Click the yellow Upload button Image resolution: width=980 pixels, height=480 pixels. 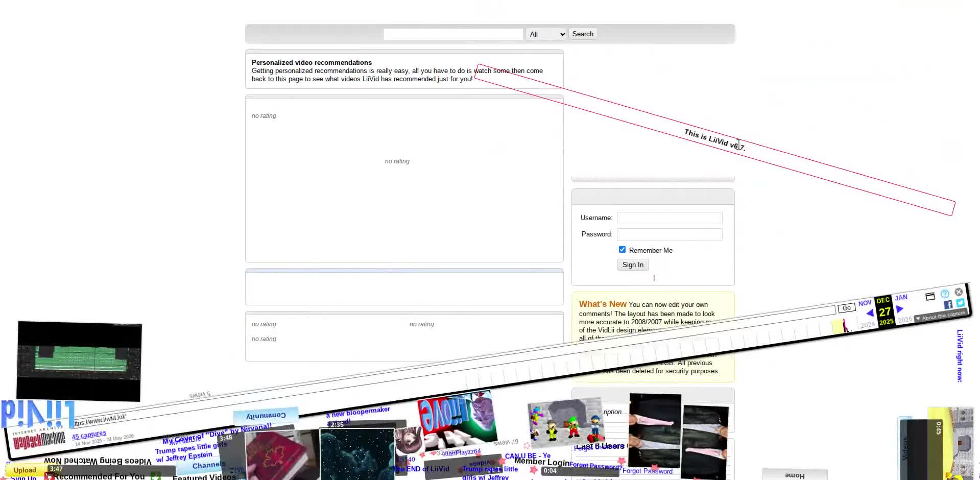[x=25, y=470]
